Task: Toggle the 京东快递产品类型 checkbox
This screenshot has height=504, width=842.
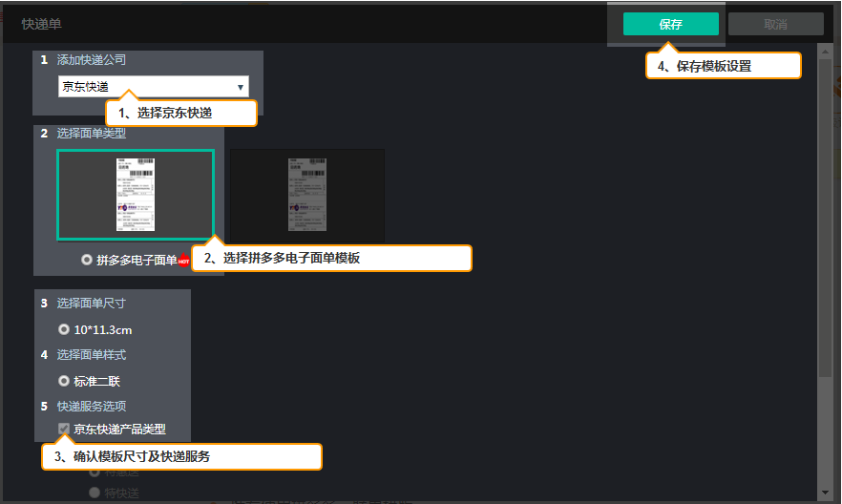Action: point(64,429)
